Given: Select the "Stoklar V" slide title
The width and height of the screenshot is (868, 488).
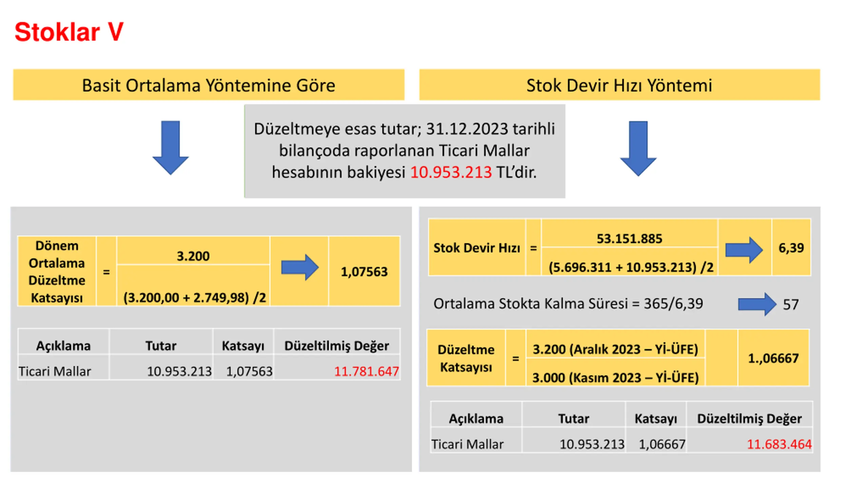Looking at the screenshot, I should click(x=69, y=32).
